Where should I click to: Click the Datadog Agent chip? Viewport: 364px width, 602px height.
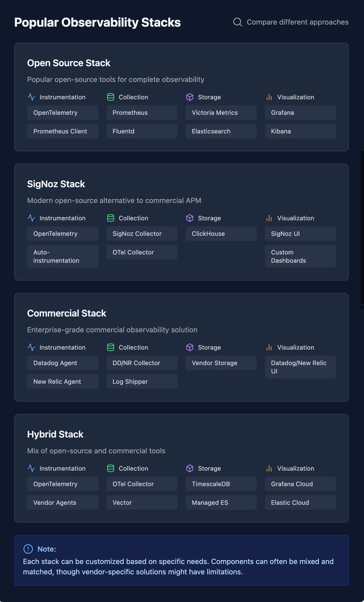63,363
